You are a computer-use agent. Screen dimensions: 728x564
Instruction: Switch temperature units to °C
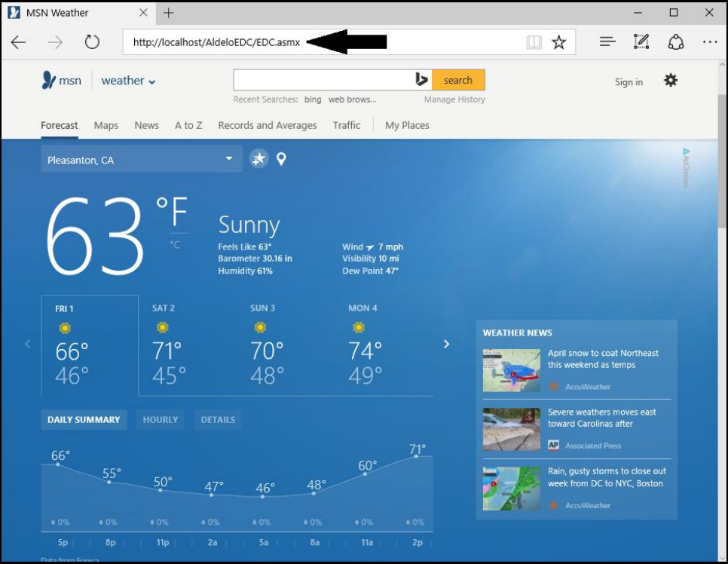pos(175,245)
